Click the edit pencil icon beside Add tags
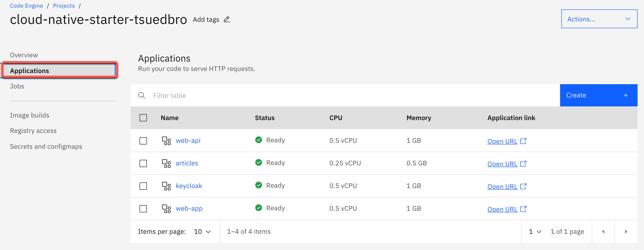The image size is (644, 250). coord(227,19)
